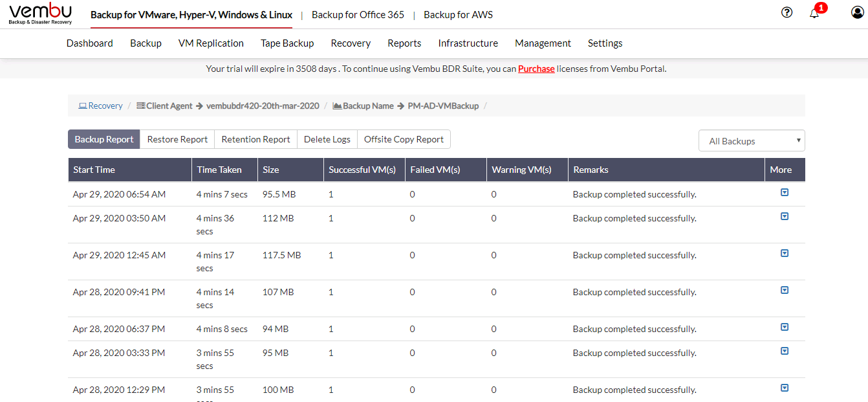Switch to Backup for Office 365
This screenshot has width=868, height=402.
[358, 14]
